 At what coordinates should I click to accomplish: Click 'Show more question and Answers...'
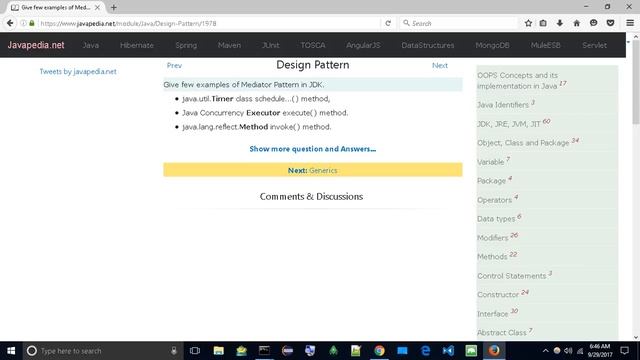(x=313, y=149)
